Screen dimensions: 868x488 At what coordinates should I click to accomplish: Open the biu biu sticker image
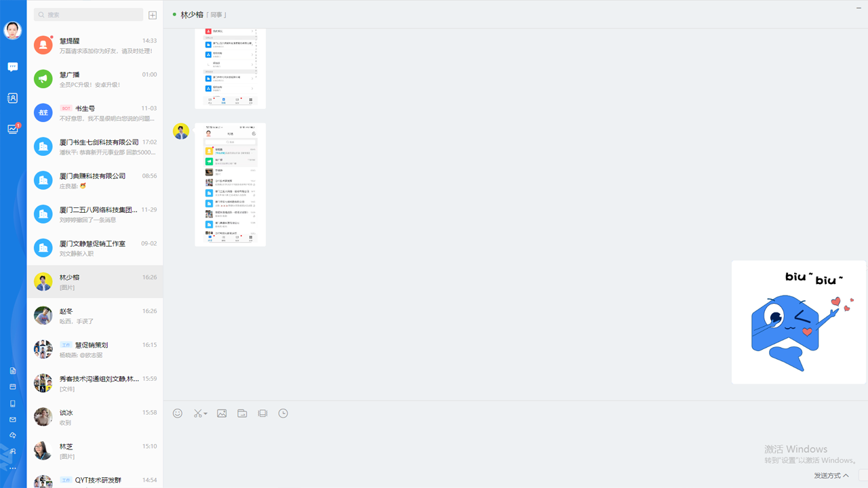pos(798,322)
